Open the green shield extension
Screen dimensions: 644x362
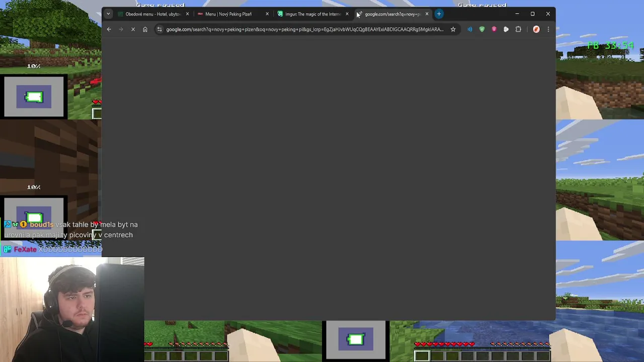(x=482, y=29)
